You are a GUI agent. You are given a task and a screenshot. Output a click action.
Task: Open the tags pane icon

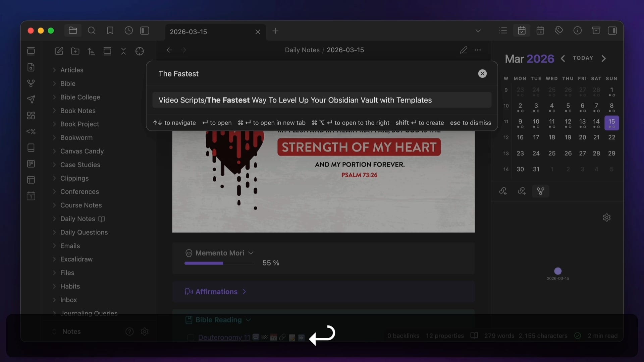pos(558,31)
